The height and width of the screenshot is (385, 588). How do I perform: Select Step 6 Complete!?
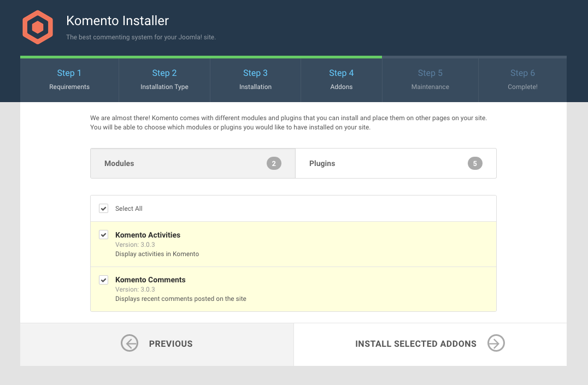(522, 80)
